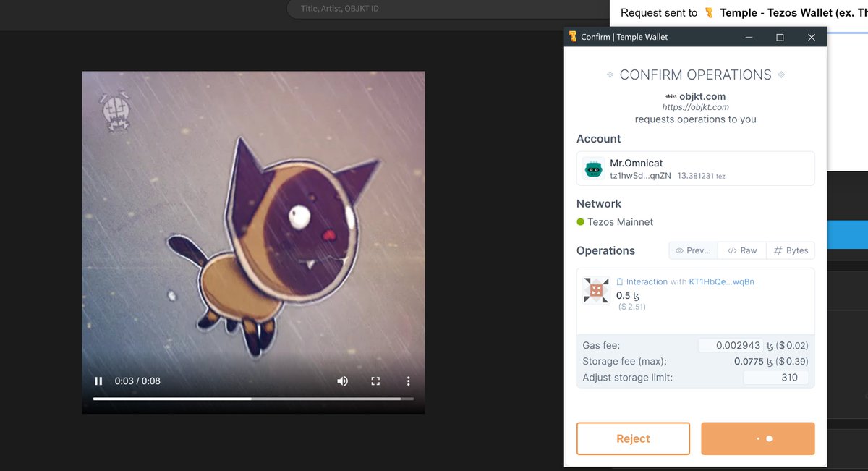Click the https://objkt.com URL text
The image size is (868, 471).
pos(696,107)
